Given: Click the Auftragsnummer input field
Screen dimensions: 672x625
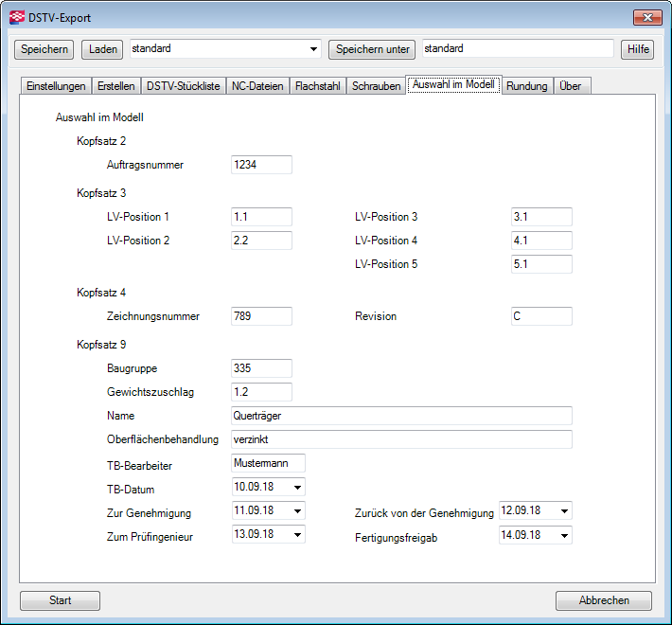Looking at the screenshot, I should (261, 165).
